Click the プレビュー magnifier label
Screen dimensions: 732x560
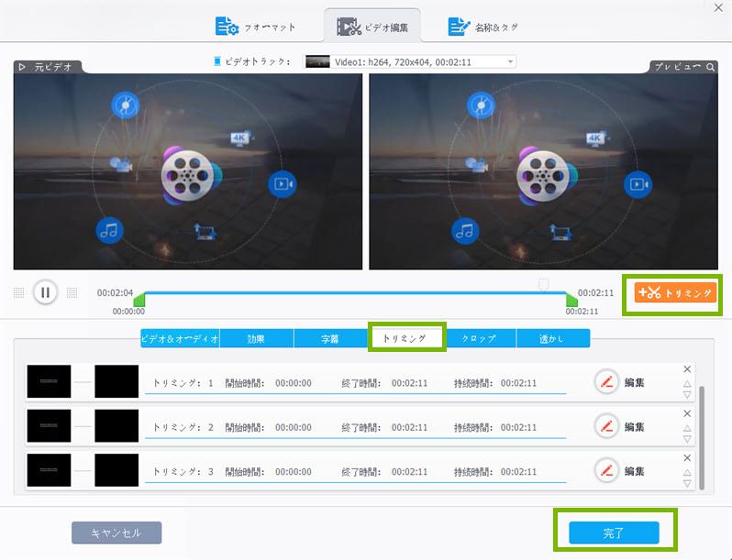(683, 67)
